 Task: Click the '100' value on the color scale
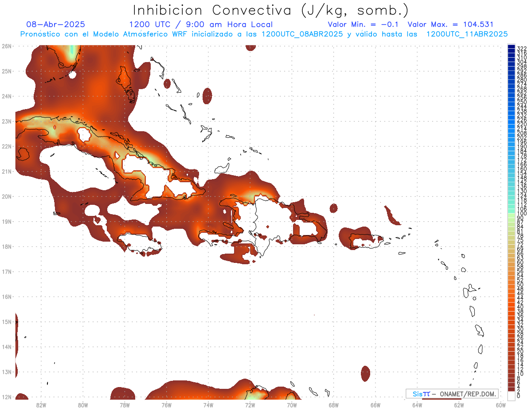522,214
